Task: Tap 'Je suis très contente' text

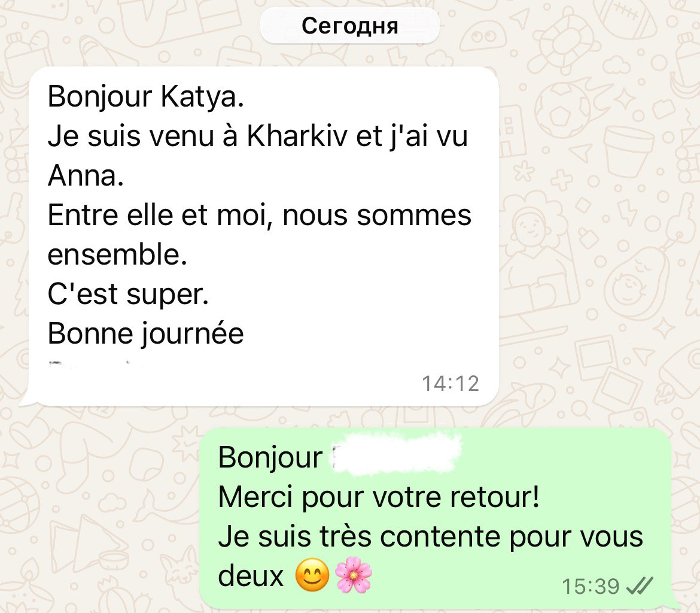Action: (360, 536)
